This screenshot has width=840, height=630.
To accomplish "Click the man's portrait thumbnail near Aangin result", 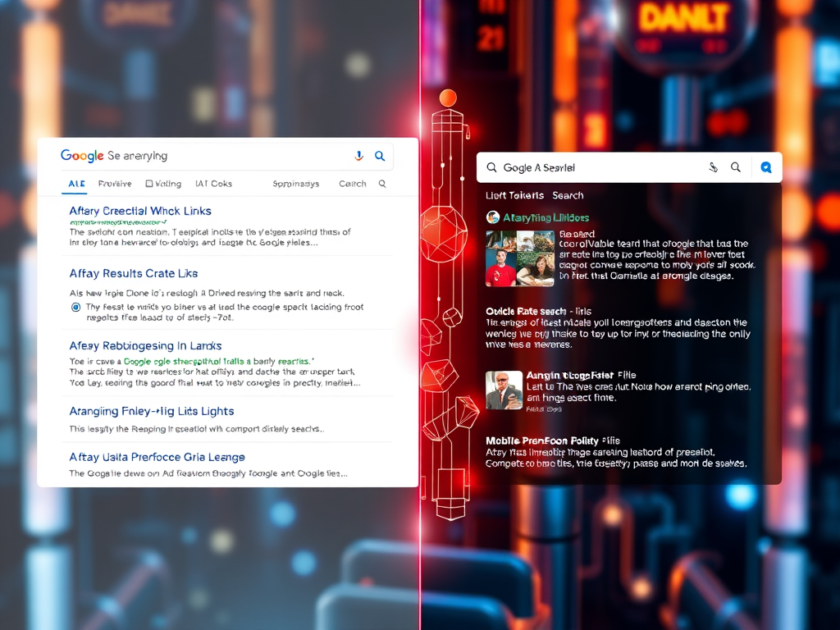I will tap(504, 390).
